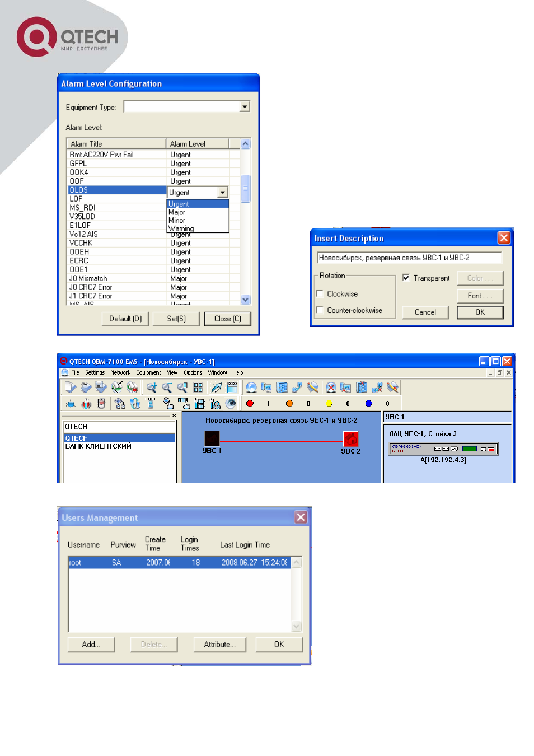Choose Urgent in the alarm level list

[x=198, y=204]
